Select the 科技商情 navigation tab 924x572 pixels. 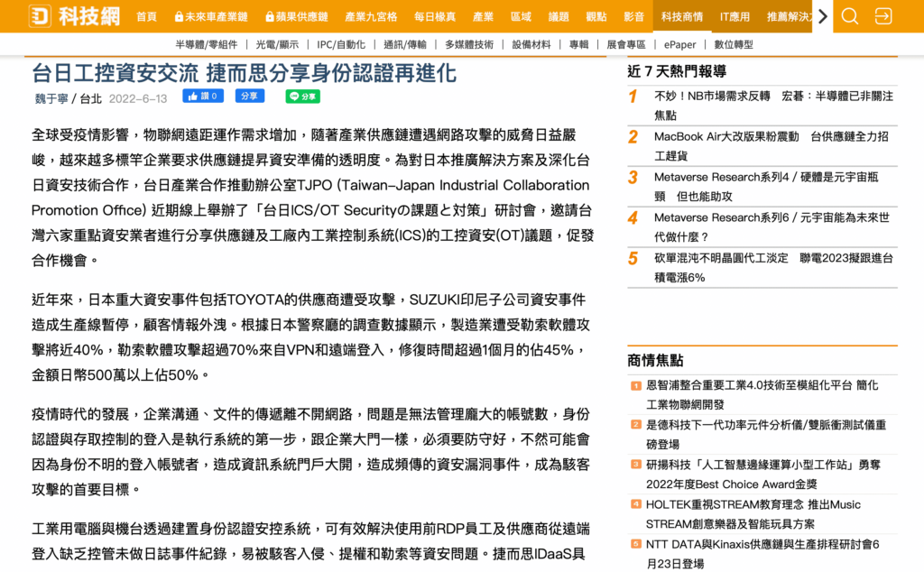pyautogui.click(x=682, y=16)
